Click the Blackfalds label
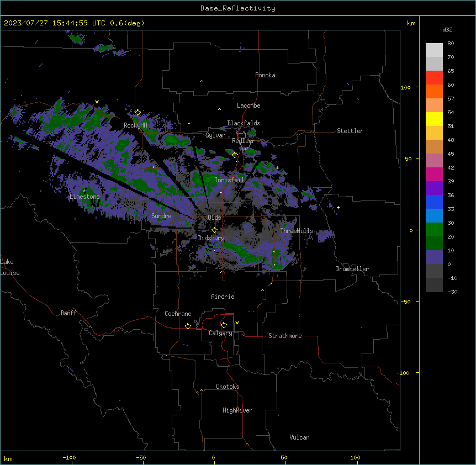The image size is (476, 465). coord(244,123)
